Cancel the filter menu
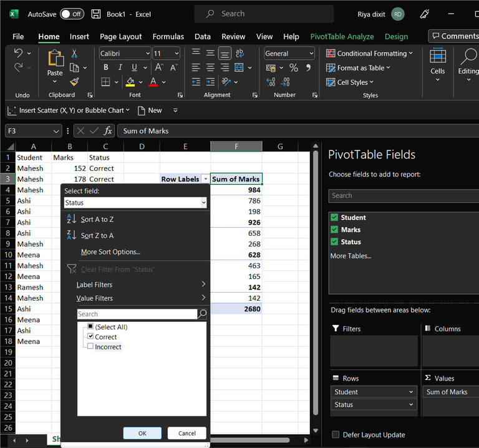The width and height of the screenshot is (479, 448). pos(186,433)
